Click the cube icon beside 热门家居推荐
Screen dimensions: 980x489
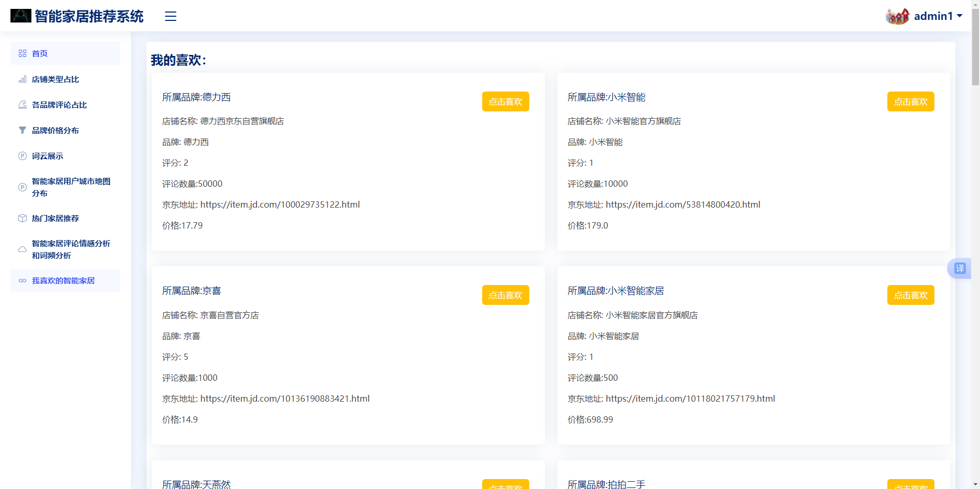23,218
